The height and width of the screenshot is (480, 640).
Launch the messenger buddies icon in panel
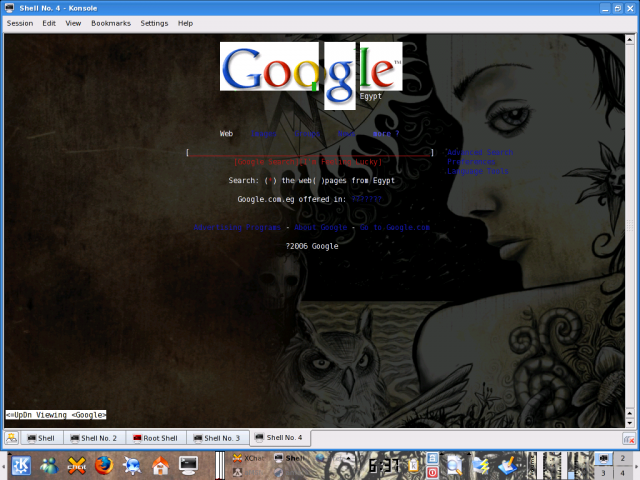tap(49, 465)
